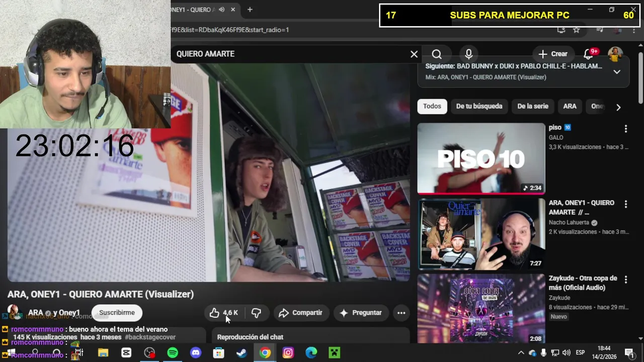This screenshot has height=362, width=644.
Task: Open a new Chrome tab
Action: pos(250,10)
